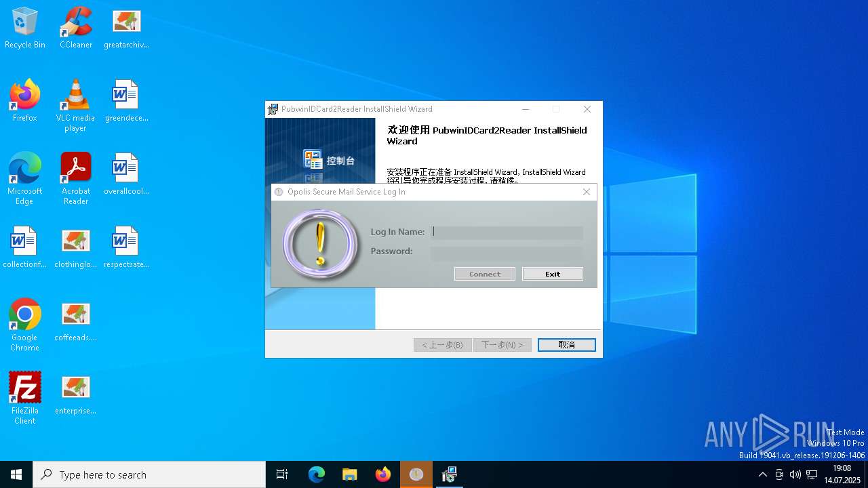This screenshot has width=868, height=488.
Task: Launch the FileZilla Client shortcut
Action: 24,399
